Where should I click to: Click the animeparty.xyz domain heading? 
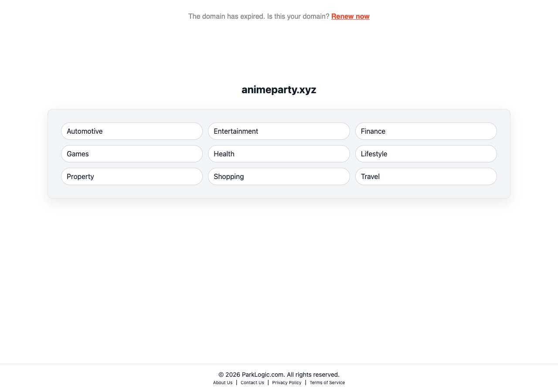pos(279,90)
